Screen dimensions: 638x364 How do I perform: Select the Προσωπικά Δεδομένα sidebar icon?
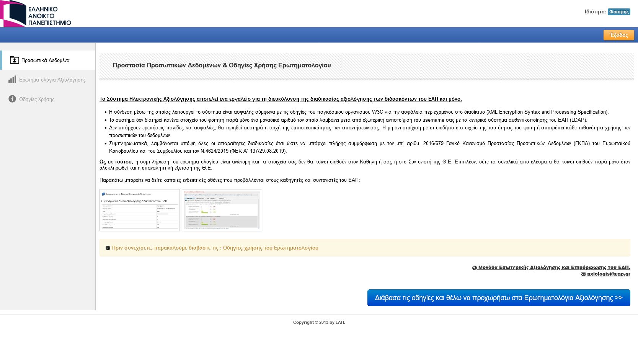pos(14,60)
